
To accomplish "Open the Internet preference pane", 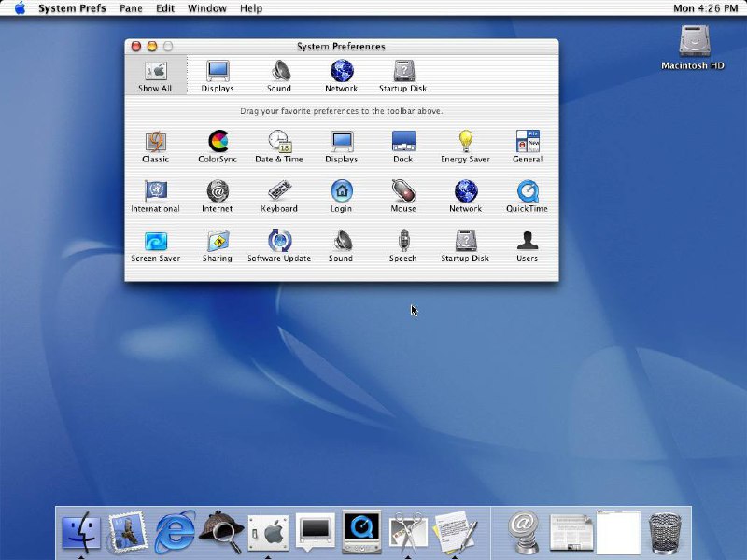I will click(x=218, y=196).
